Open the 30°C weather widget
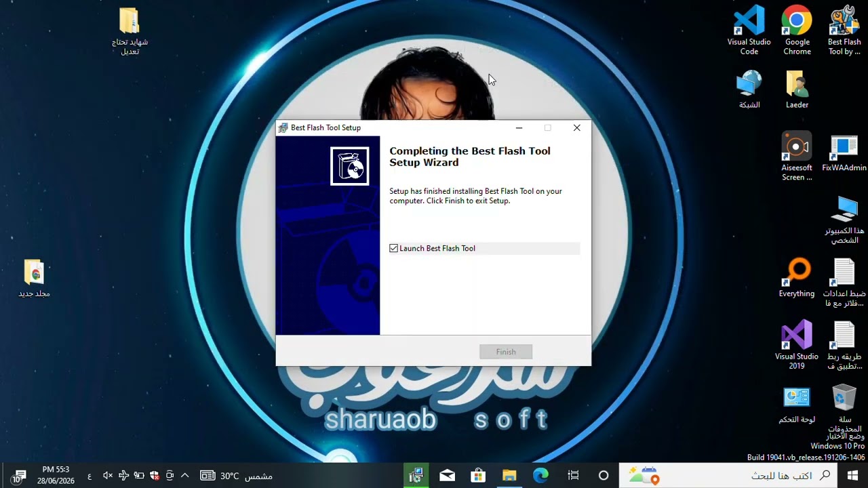Viewport: 868px width, 488px height. (x=237, y=476)
